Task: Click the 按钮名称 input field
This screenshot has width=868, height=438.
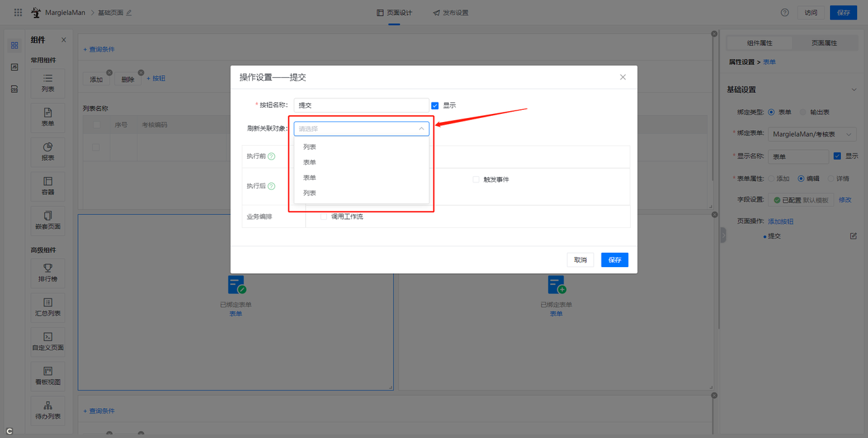Action: [361, 106]
